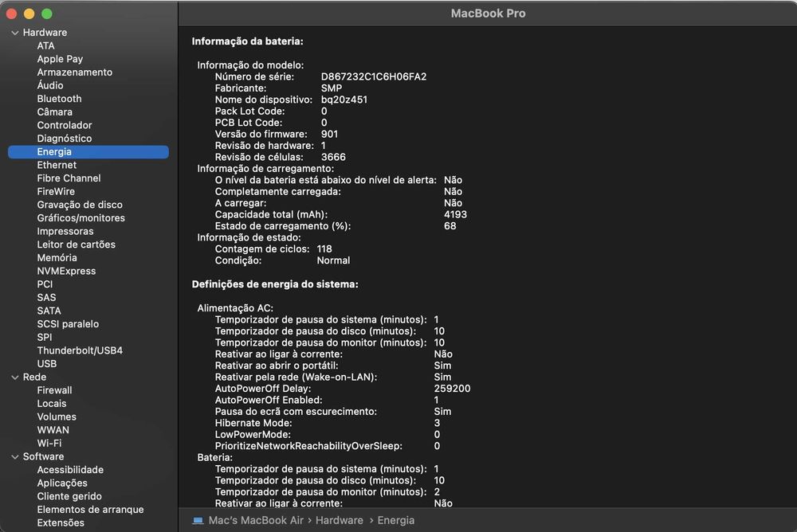This screenshot has height=532, width=797.
Task: Select WWAN in sidebar
Action: (x=53, y=430)
